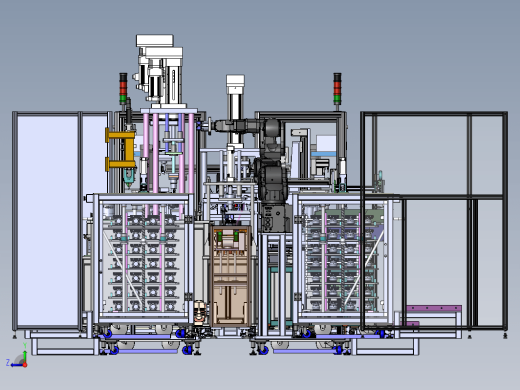Select the brown cabinet at the center bottom
Viewport: 520px width, 390px height.
point(230,276)
